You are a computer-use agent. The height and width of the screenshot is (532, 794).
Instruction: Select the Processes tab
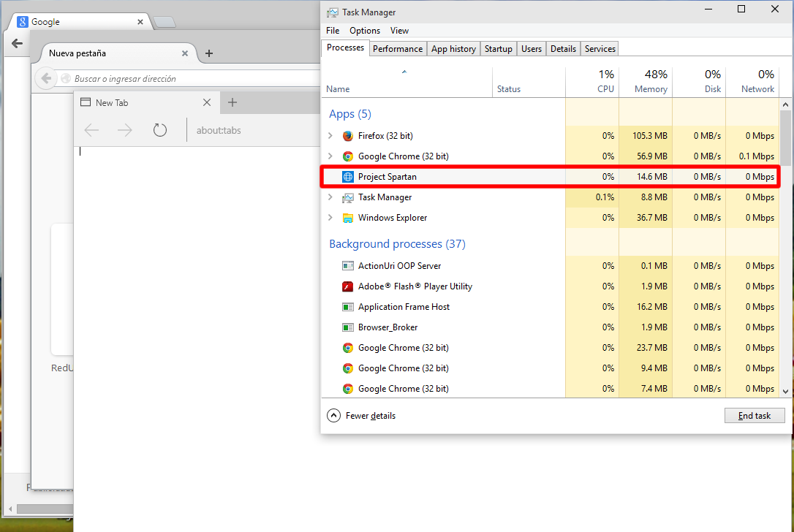coord(345,47)
